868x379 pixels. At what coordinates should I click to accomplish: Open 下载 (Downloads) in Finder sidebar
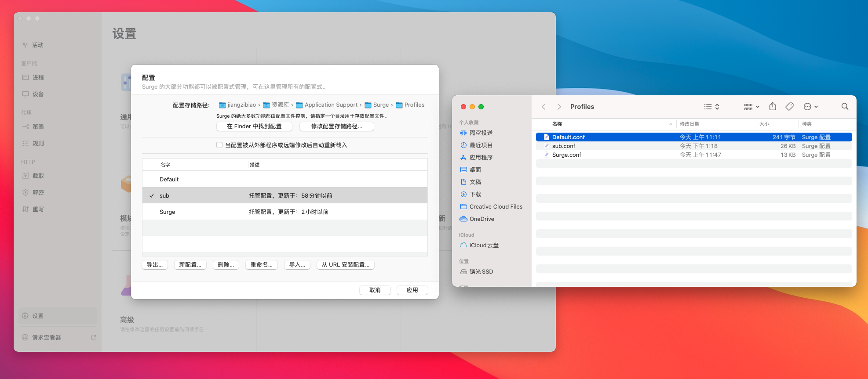point(475,195)
